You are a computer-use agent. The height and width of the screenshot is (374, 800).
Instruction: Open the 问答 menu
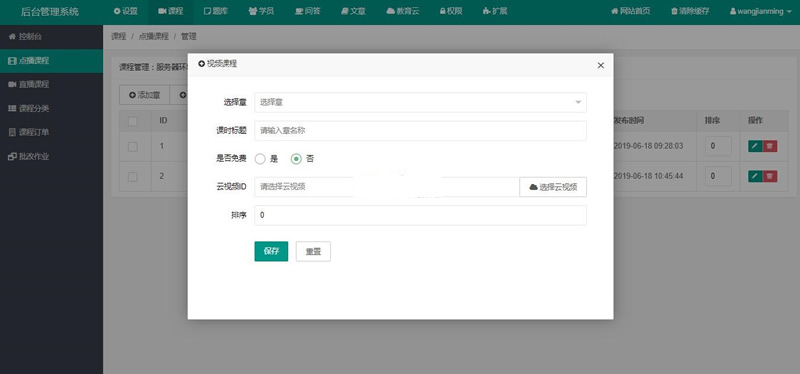tap(308, 11)
